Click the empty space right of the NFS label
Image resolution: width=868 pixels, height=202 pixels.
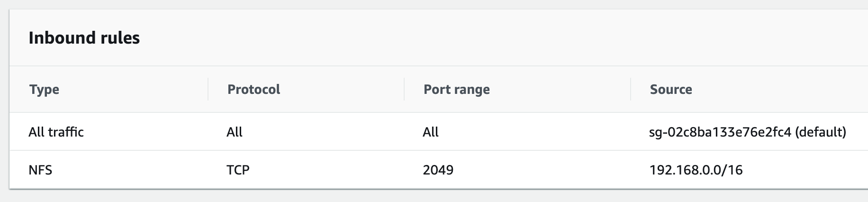tap(128, 170)
